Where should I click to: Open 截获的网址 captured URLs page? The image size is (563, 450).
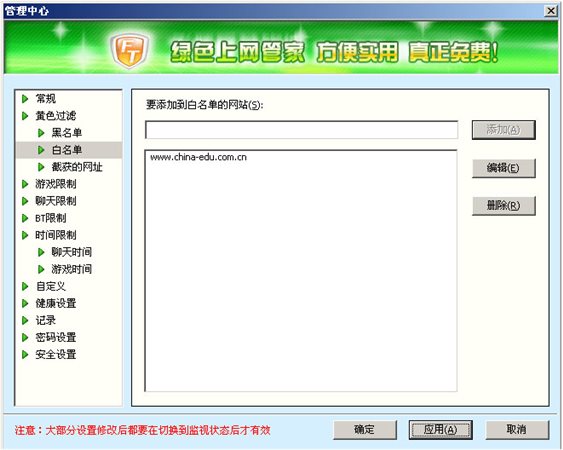[x=77, y=167]
